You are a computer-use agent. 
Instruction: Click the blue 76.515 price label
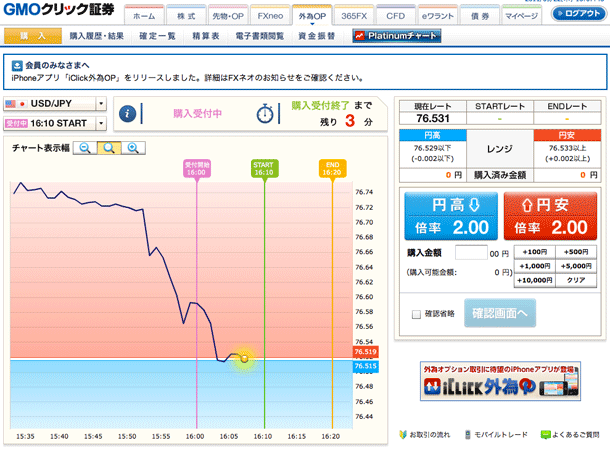pos(365,366)
